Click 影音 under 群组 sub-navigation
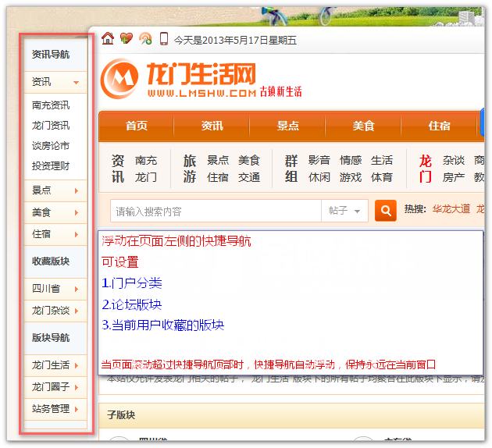492x448 pixels. (319, 160)
